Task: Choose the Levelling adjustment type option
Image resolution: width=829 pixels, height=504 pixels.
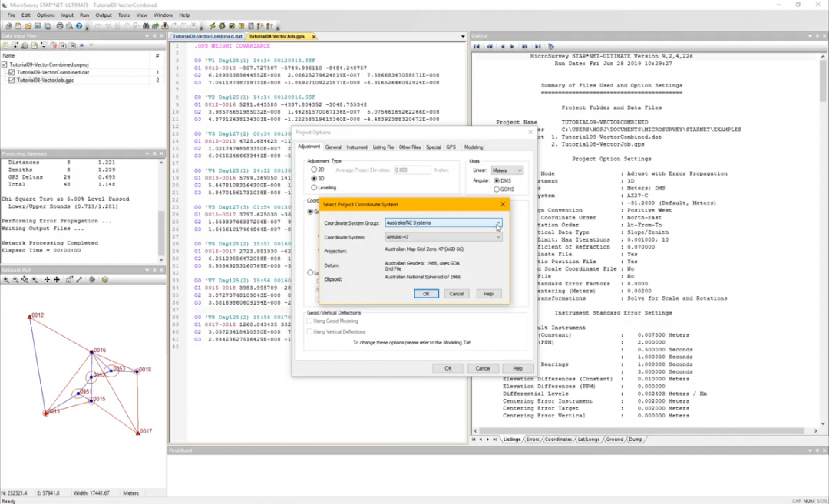Action: (314, 187)
